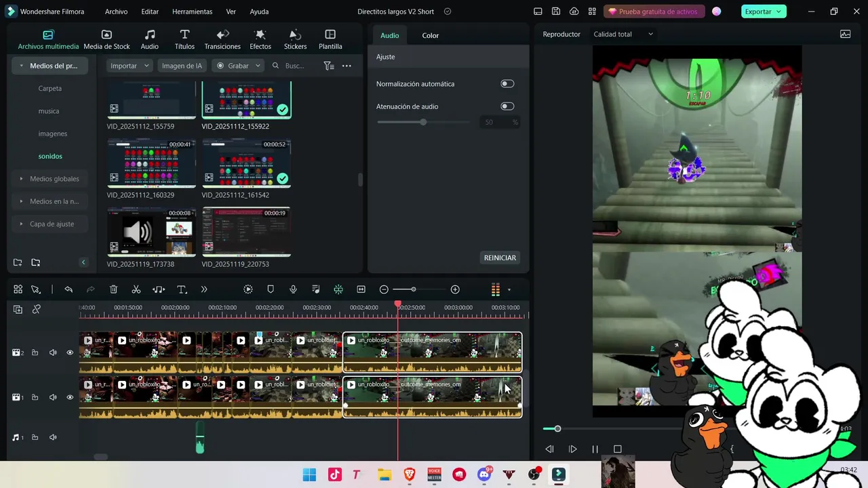Open the Editar menu
This screenshot has width=868, height=488.
pos(150,12)
